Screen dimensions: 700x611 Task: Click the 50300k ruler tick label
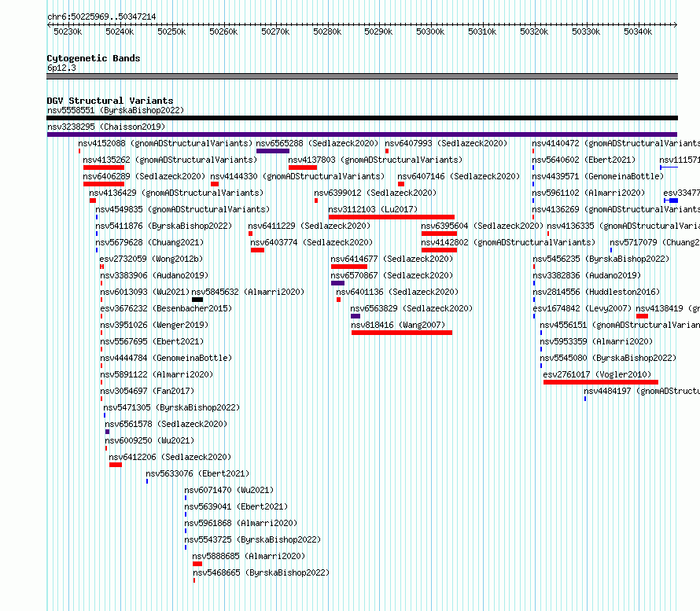430,31
